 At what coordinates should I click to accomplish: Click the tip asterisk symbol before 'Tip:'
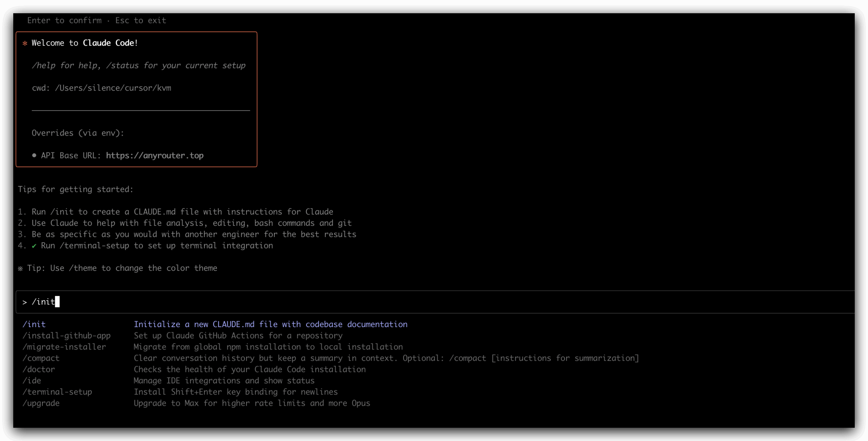(20, 268)
